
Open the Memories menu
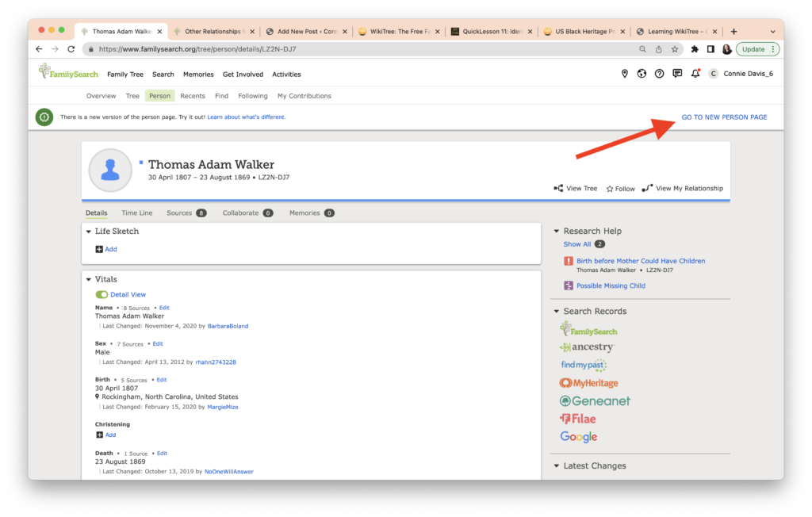198,75
